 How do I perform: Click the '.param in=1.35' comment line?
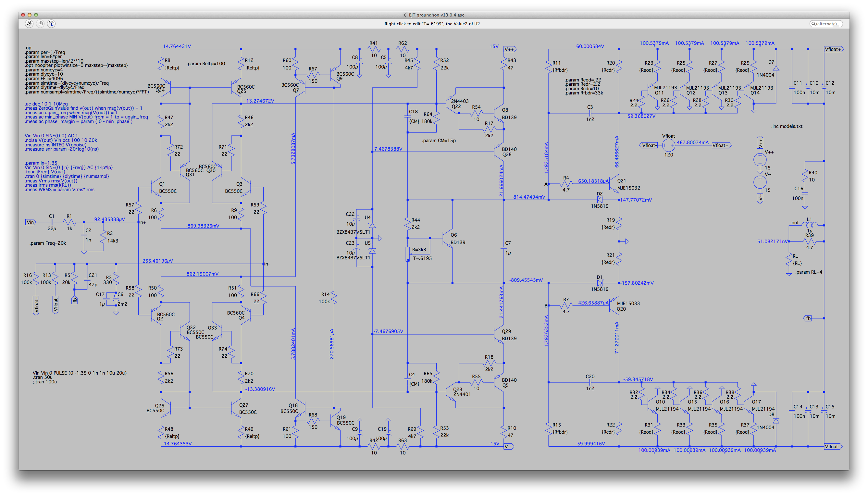coord(41,163)
